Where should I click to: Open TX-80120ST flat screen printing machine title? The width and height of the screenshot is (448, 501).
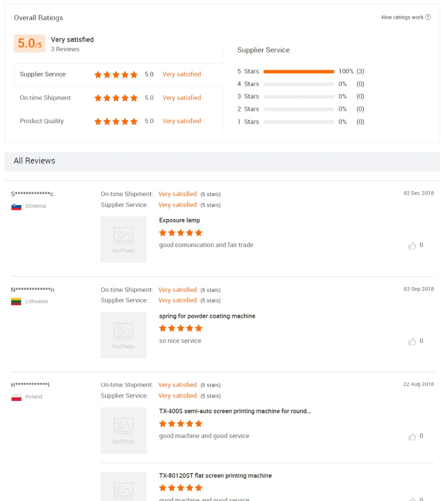click(215, 475)
